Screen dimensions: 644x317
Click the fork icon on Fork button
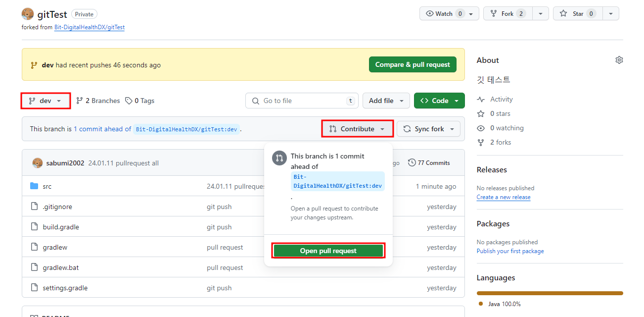coord(493,13)
